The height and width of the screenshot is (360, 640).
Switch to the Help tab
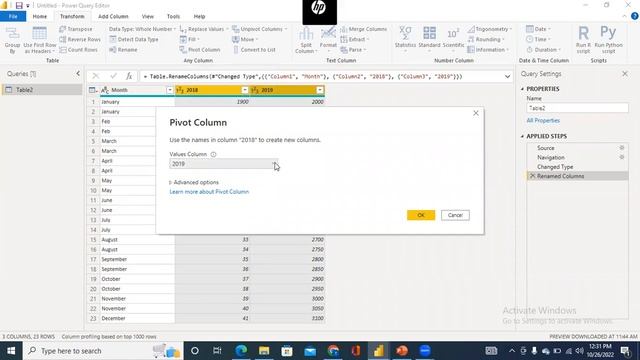[199, 16]
